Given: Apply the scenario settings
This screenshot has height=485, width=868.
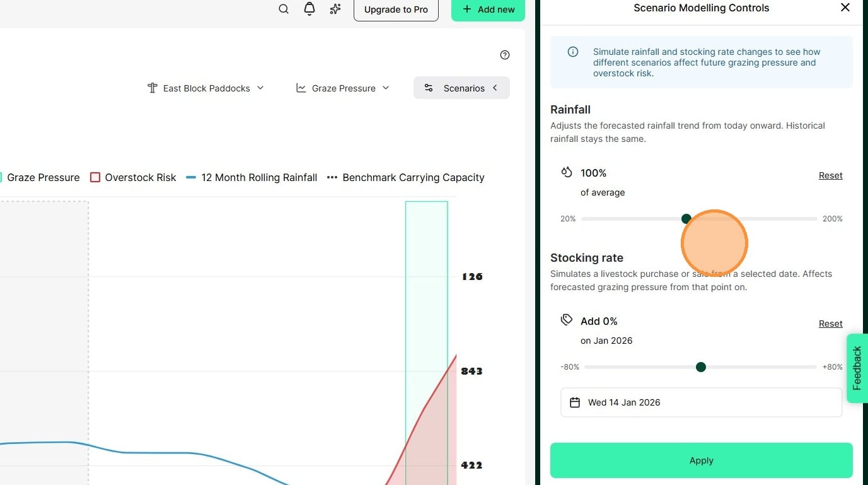Looking at the screenshot, I should [x=701, y=460].
